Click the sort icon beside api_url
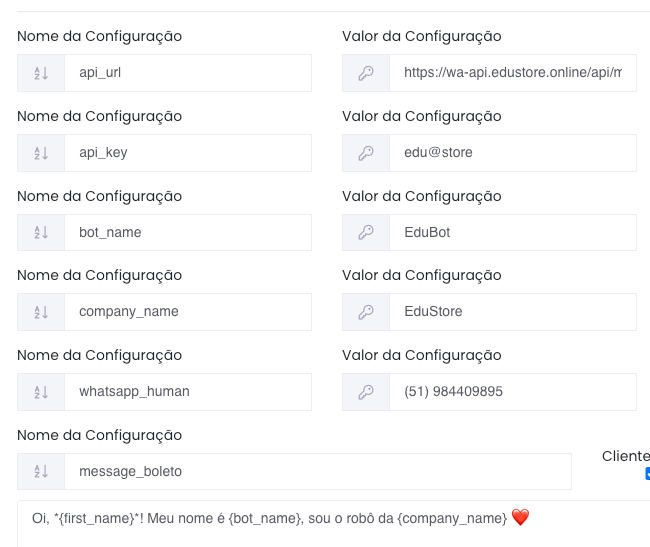 (x=41, y=73)
